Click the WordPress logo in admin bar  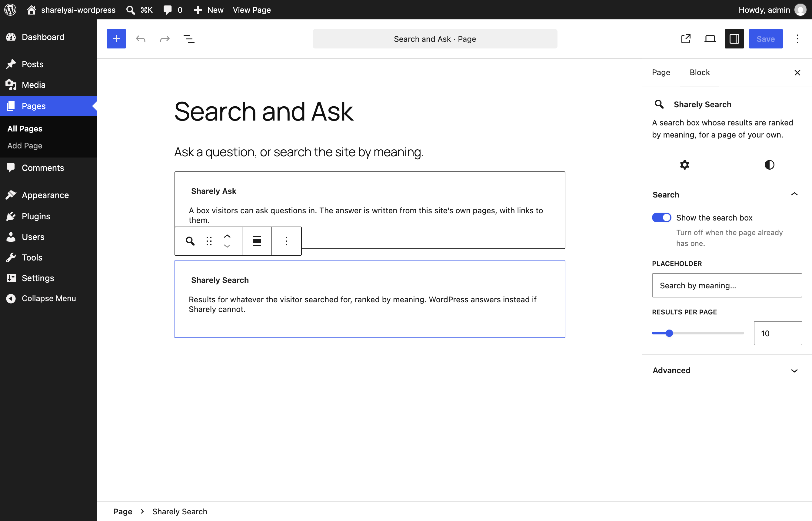pyautogui.click(x=11, y=9)
